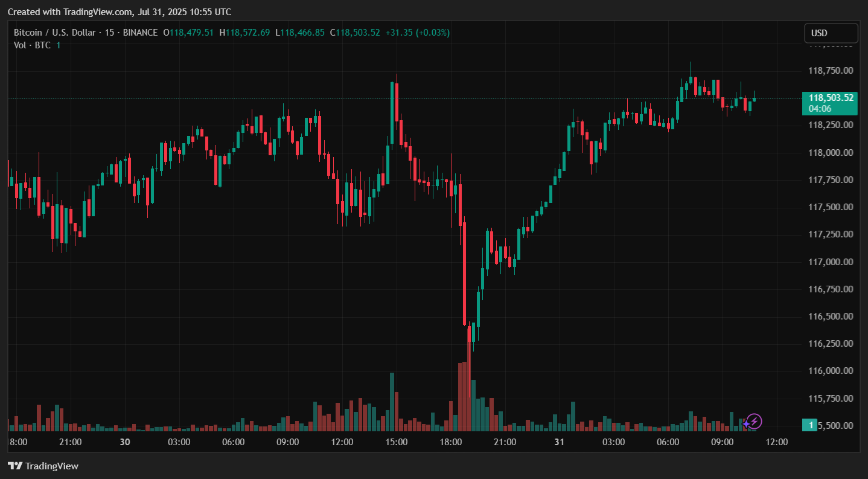Viewport: 868px width, 479px height.
Task: Click the 117,000.00 price axis label
Action: coord(831,262)
